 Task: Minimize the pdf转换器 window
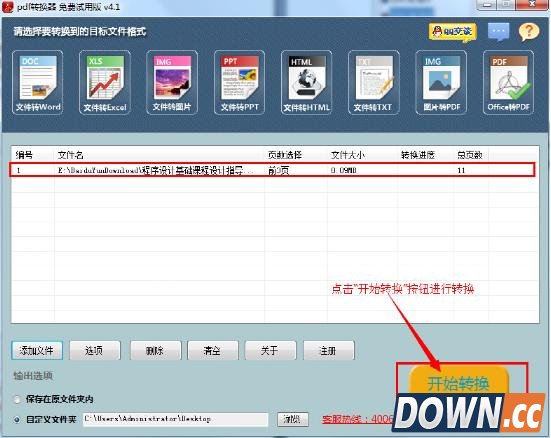(487, 4)
